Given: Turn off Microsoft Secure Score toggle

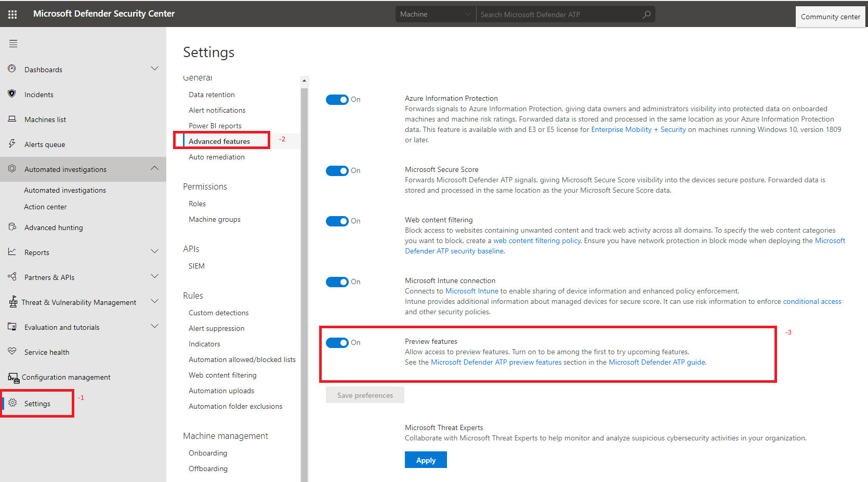Looking at the screenshot, I should pos(337,171).
